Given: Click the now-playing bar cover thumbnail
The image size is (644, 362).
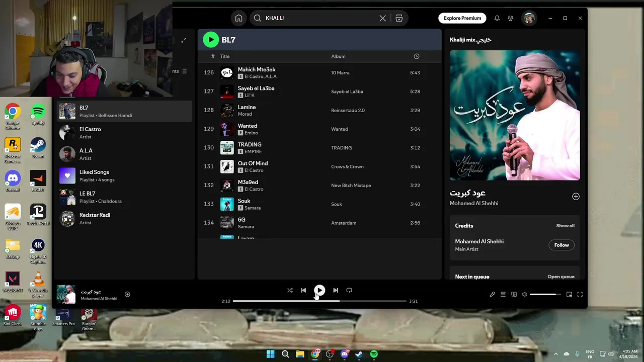Looking at the screenshot, I should (x=66, y=294).
